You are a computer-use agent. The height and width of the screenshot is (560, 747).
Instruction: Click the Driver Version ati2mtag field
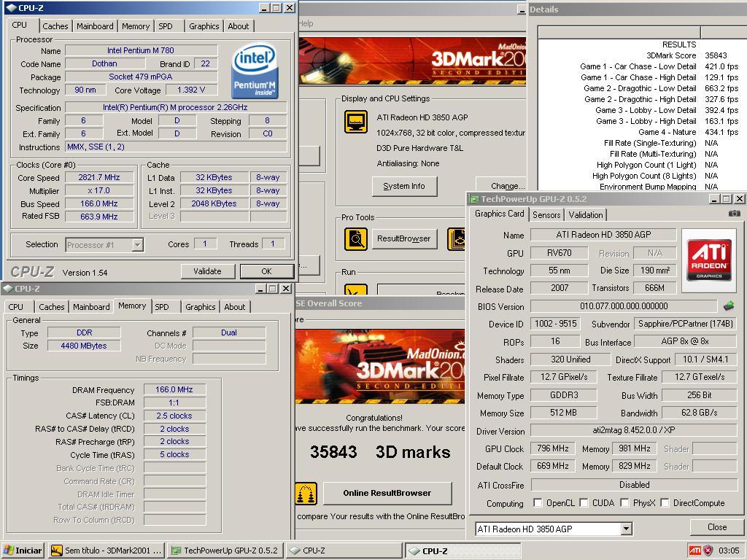coord(634,430)
